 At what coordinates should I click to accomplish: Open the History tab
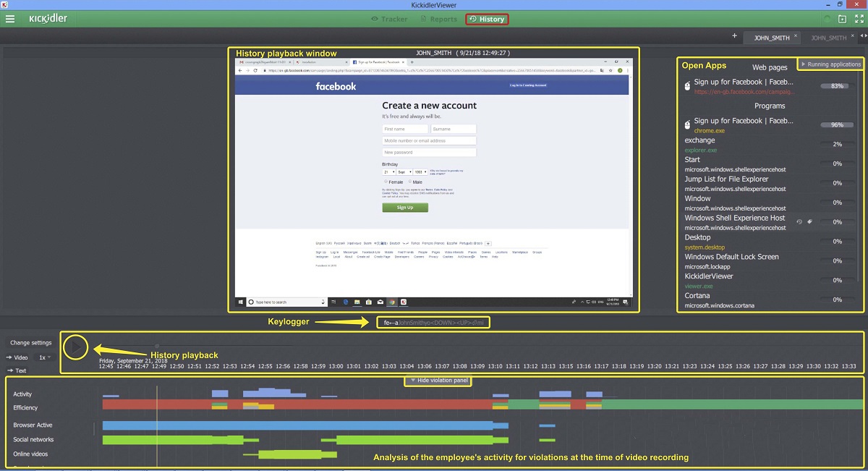(x=487, y=19)
